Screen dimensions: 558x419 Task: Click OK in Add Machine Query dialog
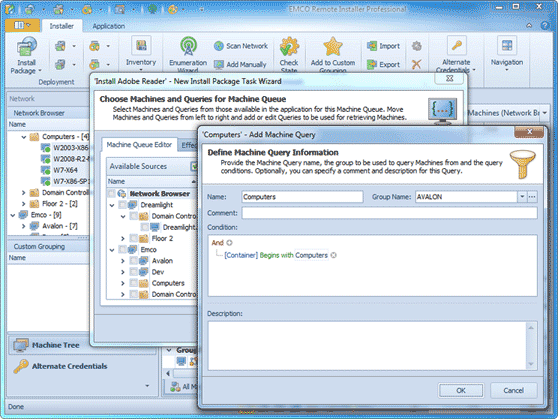(x=461, y=391)
